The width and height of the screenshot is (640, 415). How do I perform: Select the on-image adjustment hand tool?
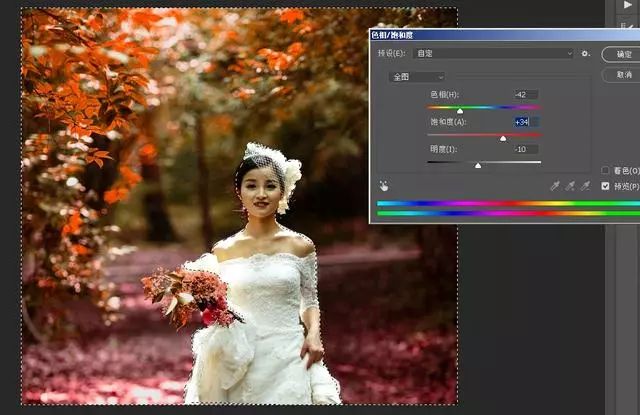point(384,186)
